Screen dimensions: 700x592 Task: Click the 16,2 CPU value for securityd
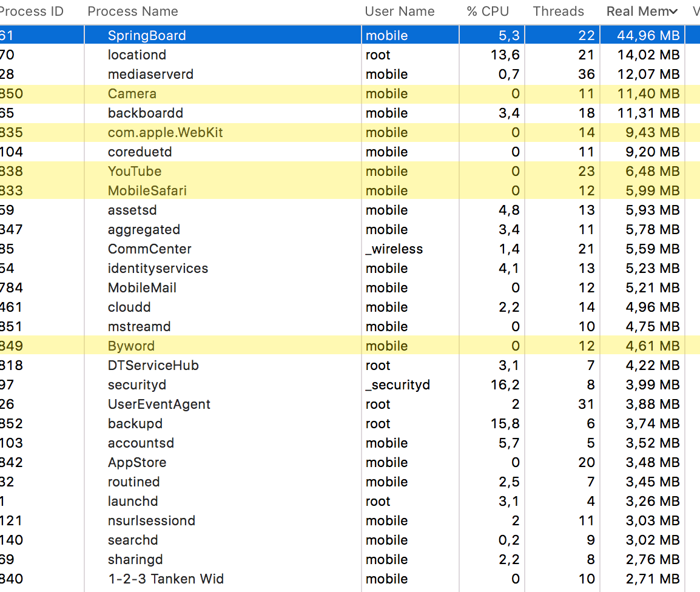click(x=505, y=385)
